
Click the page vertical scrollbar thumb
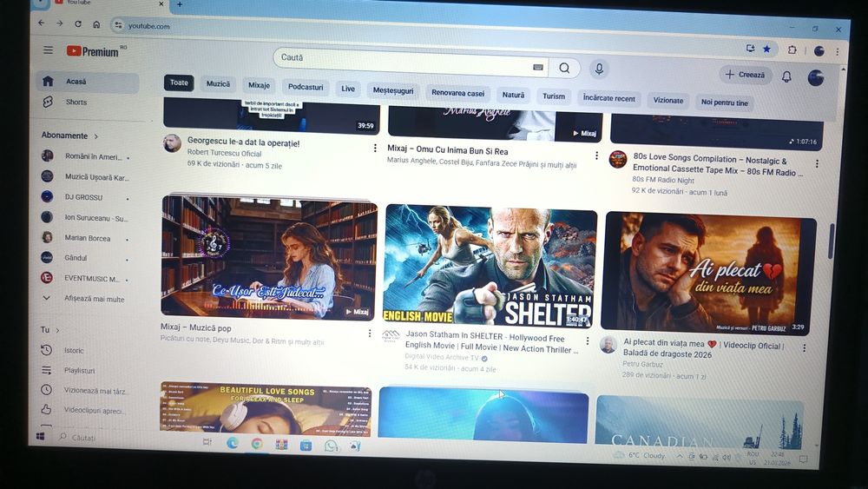[x=831, y=241]
